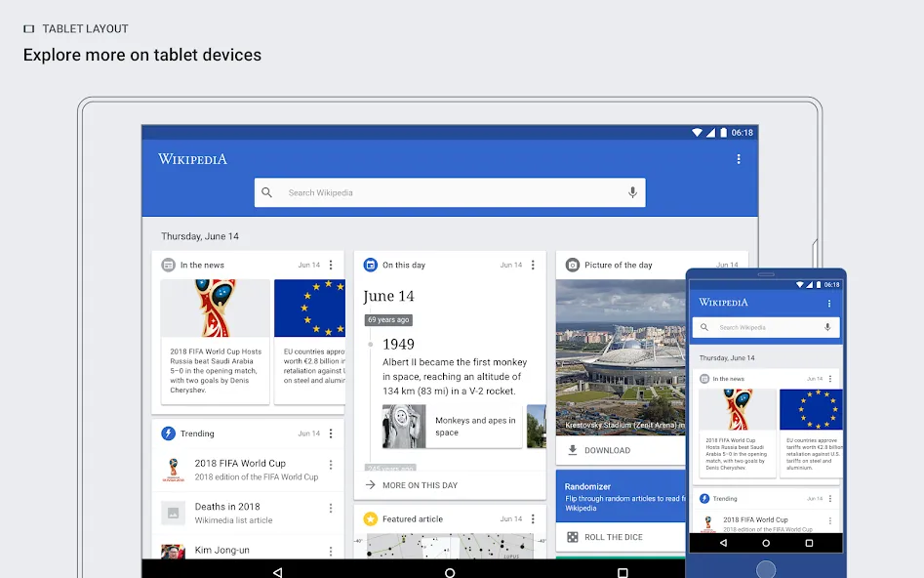The height and width of the screenshot is (578, 924).
Task: Tap the tablet Android home button
Action: [450, 573]
